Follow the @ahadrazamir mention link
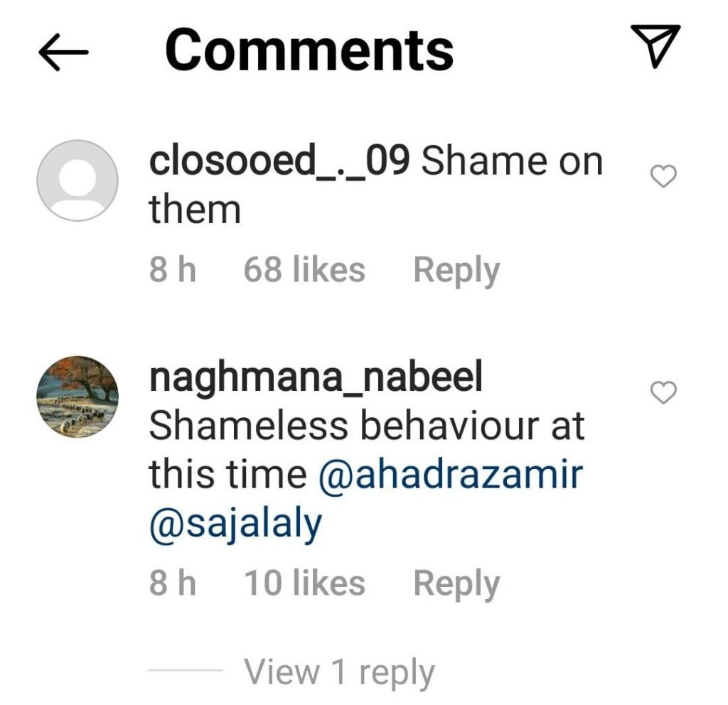 tap(451, 474)
